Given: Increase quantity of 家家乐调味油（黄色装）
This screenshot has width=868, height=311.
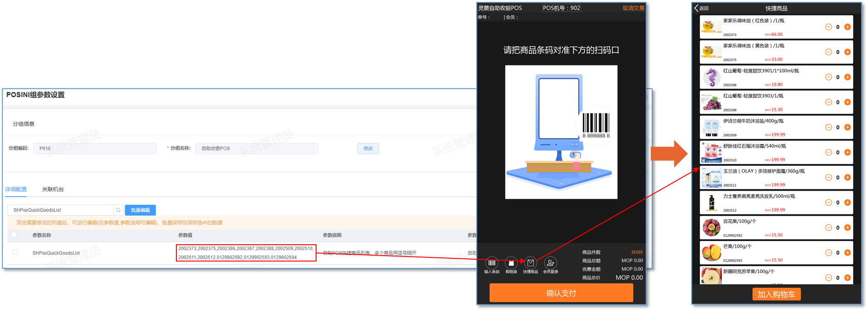Looking at the screenshot, I should (847, 52).
